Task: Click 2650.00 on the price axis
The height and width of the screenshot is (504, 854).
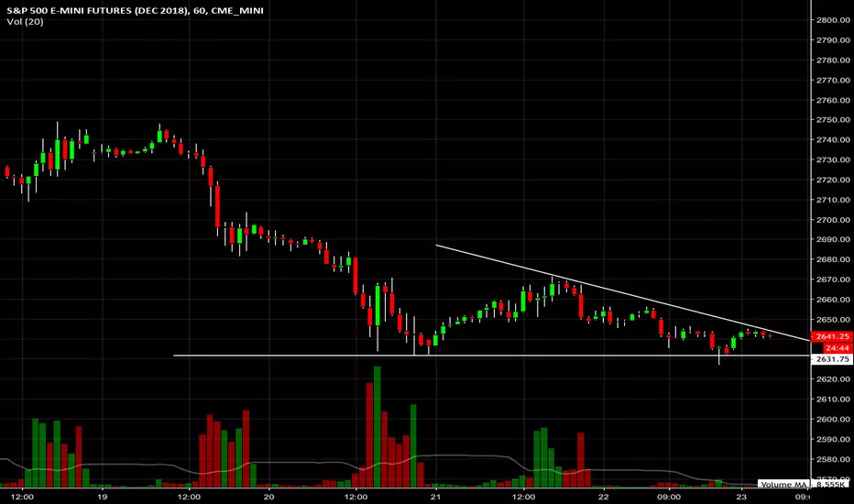Action: pyautogui.click(x=833, y=319)
